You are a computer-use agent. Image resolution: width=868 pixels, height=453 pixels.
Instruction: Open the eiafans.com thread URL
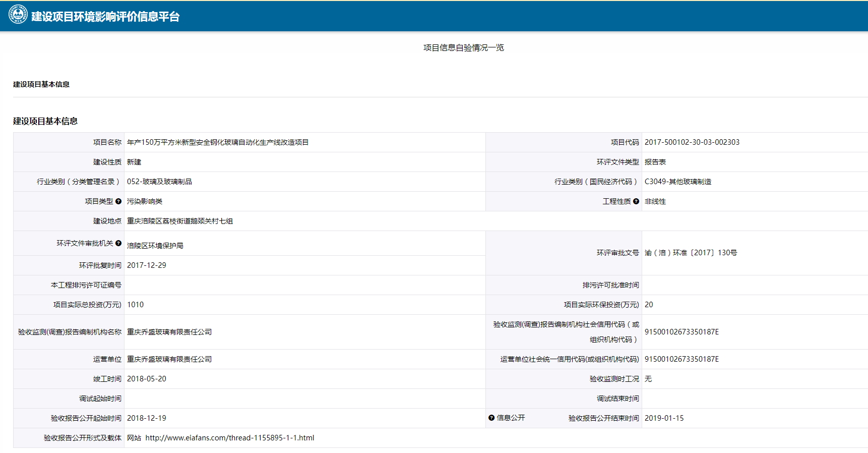230,438
